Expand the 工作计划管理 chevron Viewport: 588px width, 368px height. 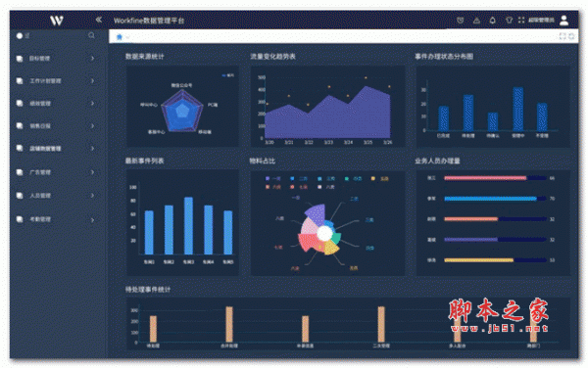click(92, 81)
